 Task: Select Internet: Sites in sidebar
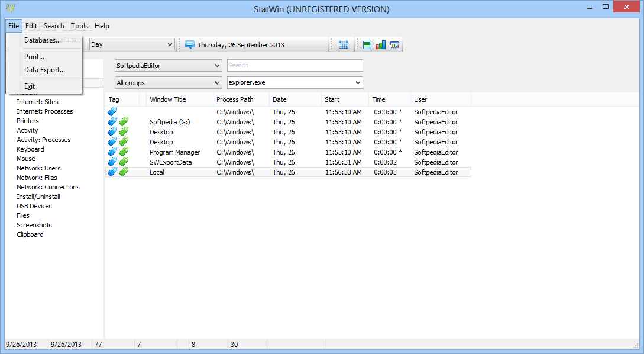(x=37, y=102)
